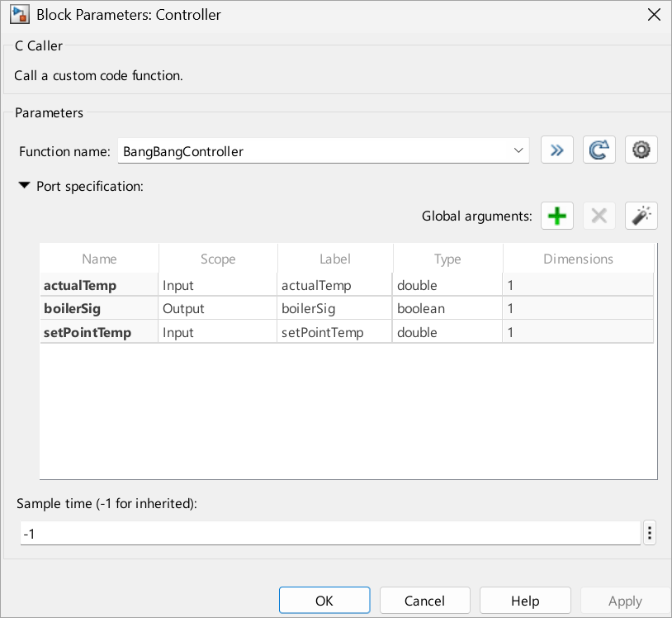672x618 pixels.
Task: Open the Function name dropdown list
Action: [518, 150]
